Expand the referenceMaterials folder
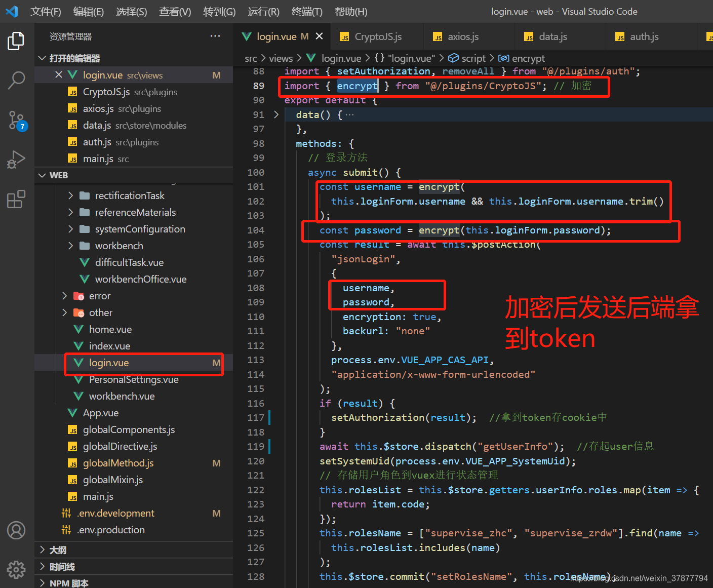Image resolution: width=713 pixels, height=588 pixels. point(134,212)
